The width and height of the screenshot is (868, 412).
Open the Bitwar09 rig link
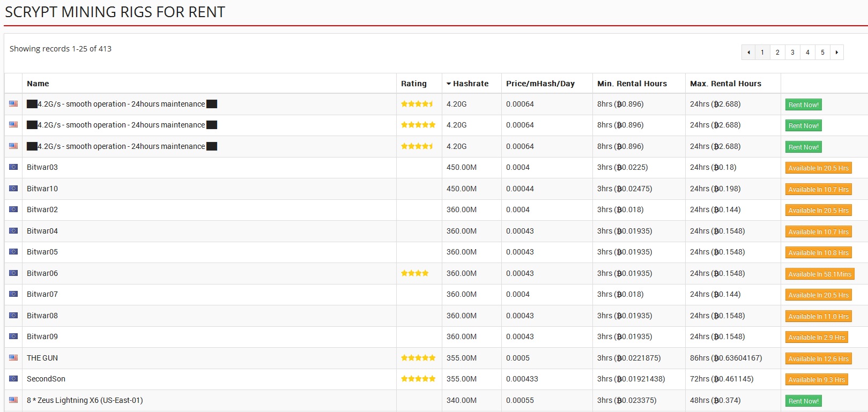point(42,336)
